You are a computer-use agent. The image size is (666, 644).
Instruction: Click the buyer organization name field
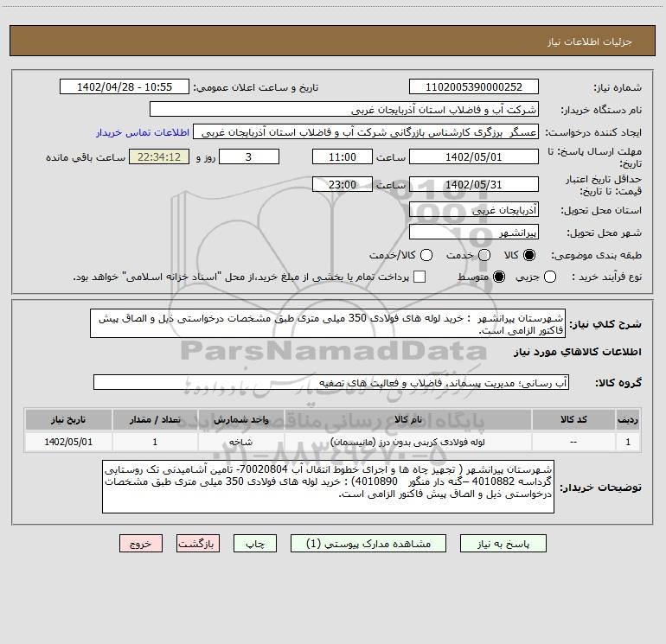[x=344, y=109]
